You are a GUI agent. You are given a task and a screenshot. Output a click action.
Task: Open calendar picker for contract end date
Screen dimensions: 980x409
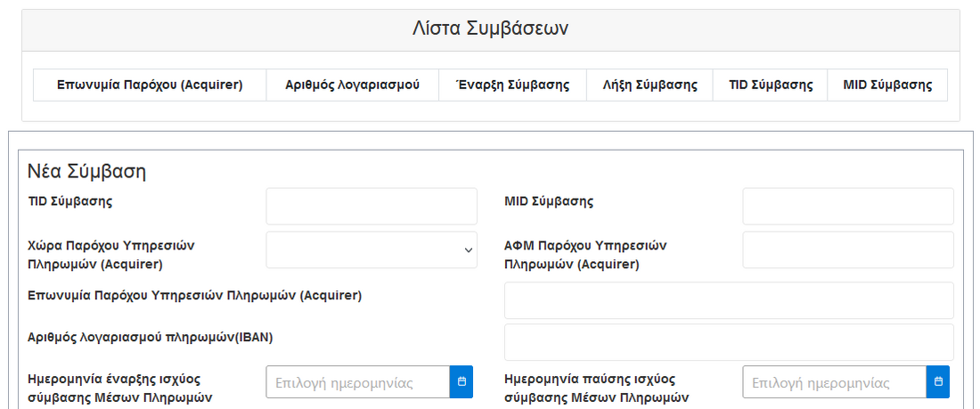coord(937,382)
